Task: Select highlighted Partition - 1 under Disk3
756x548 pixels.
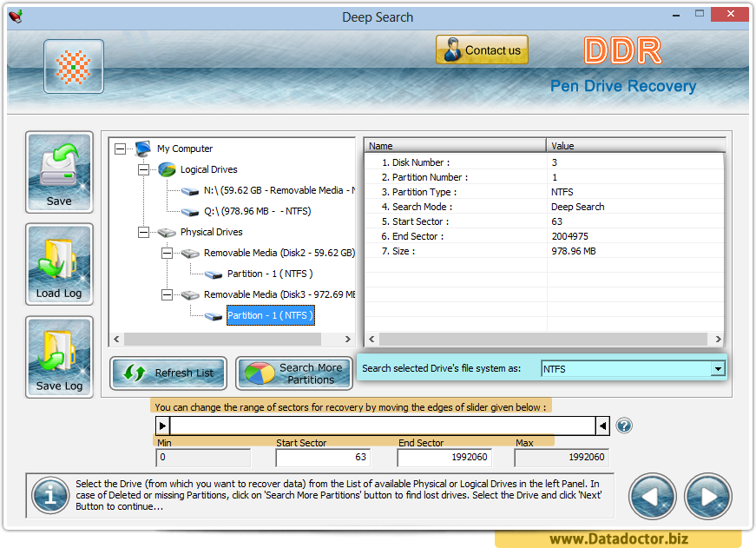Action: click(271, 315)
